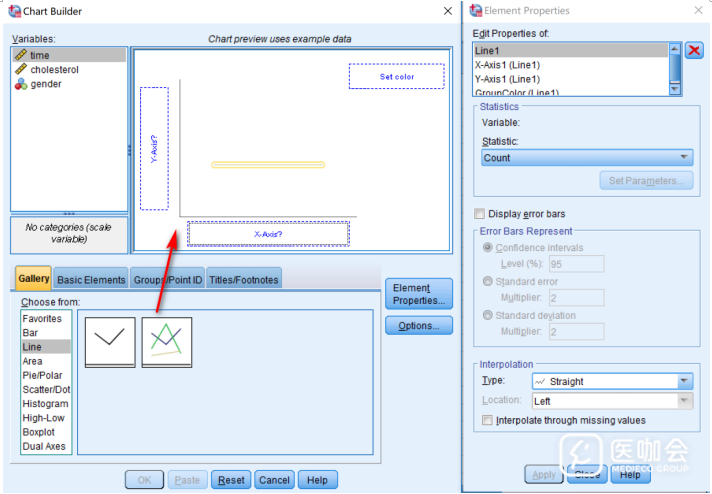Toggle Interpolate through missing values
This screenshot has height=494, width=712.
[488, 420]
